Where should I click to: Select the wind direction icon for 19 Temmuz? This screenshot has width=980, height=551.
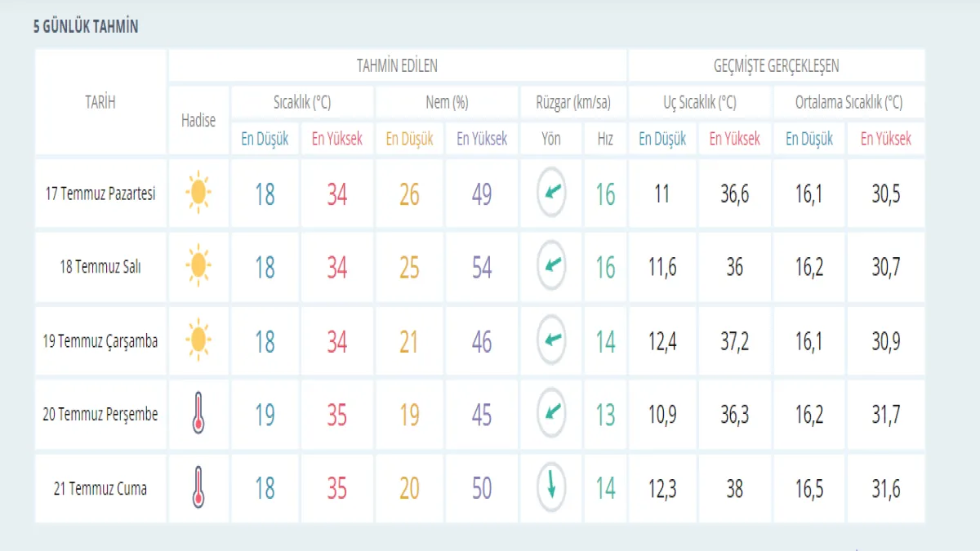pos(551,340)
